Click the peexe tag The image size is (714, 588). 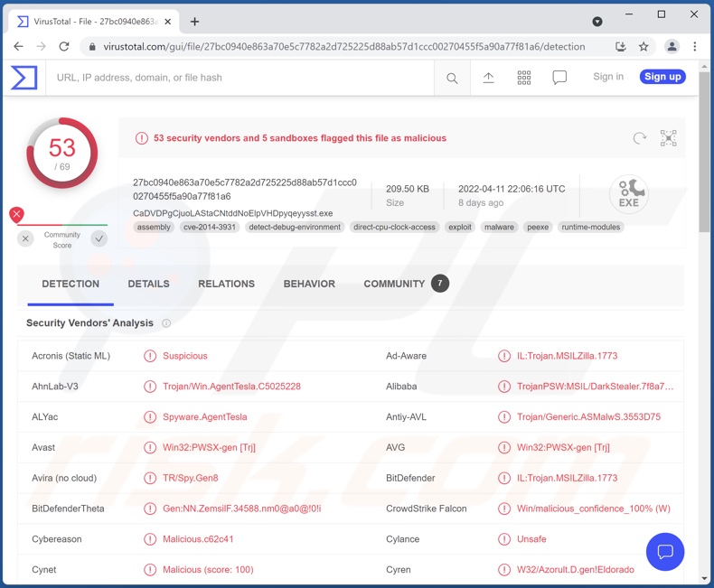tap(538, 227)
